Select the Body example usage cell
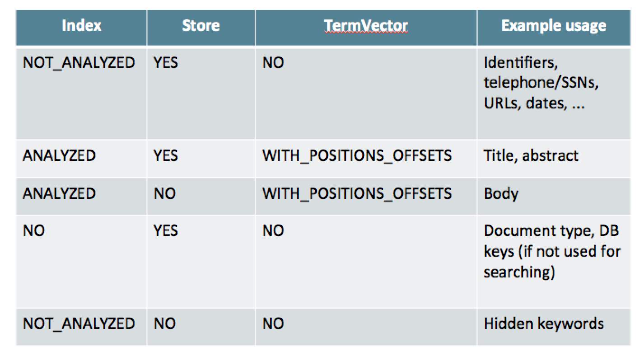Viewport: 644px width, 357px height. pyautogui.click(x=501, y=193)
